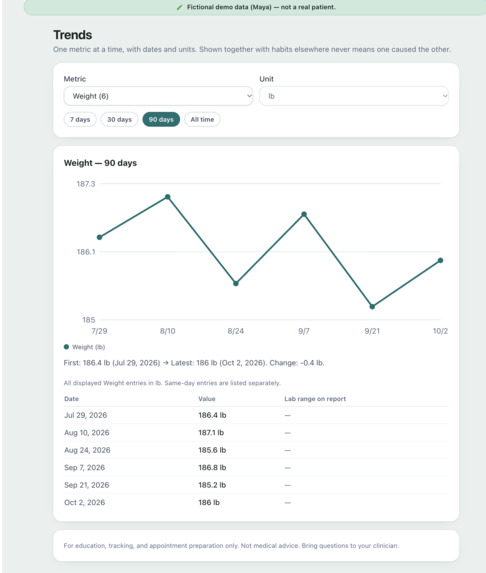
Task: Click the last chart point at 10/2
Action: click(x=440, y=260)
